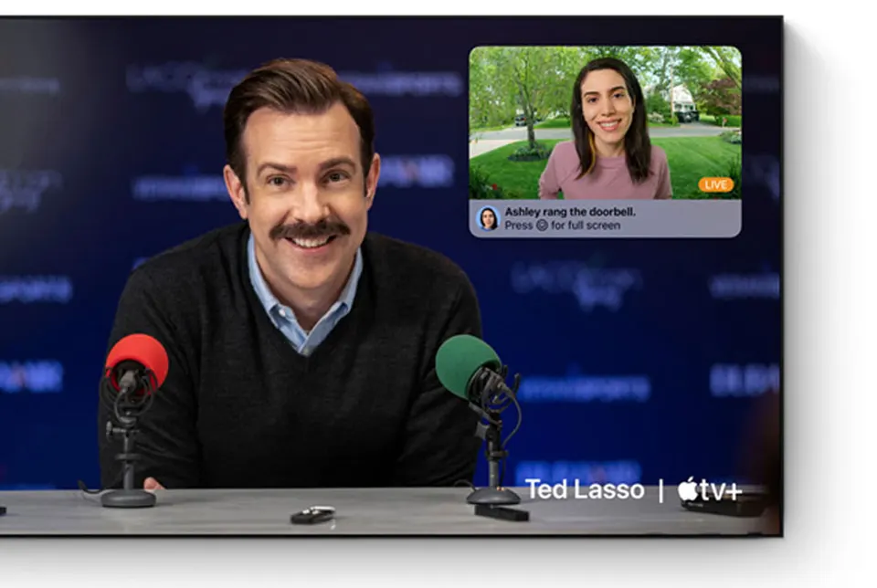Click the 'Ted Lasso' title text
Viewport: 877px width, 588px height.
[x=585, y=490]
